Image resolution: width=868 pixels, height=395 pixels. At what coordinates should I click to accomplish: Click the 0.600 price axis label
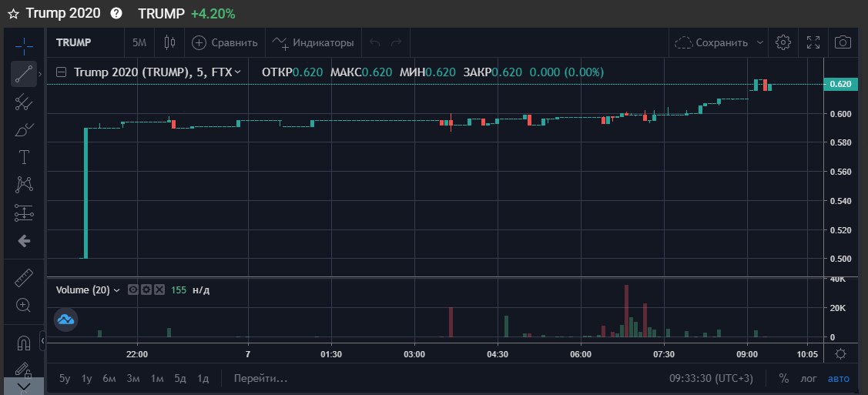pos(840,114)
